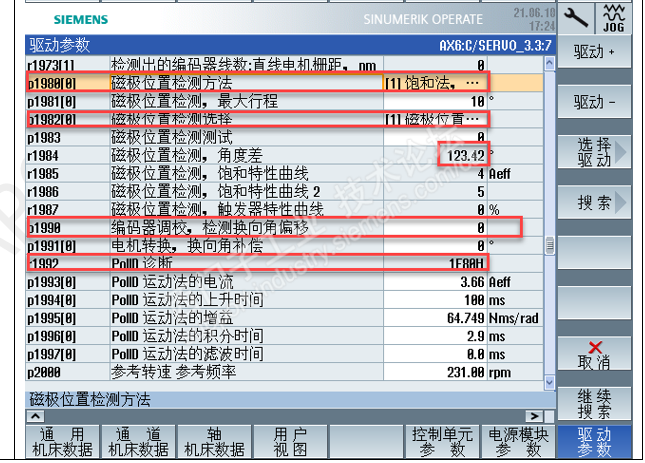Select parameter row p1981[0]
Screen dimensions: 645x463
[284, 101]
